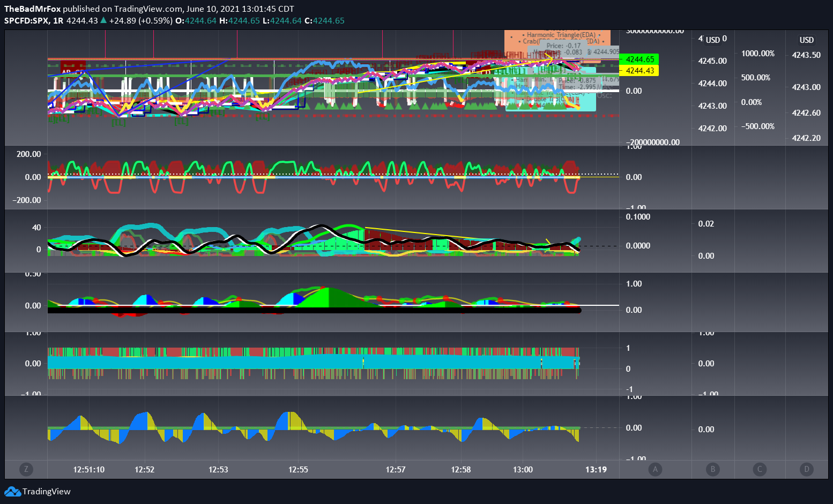Image resolution: width=833 pixels, height=504 pixels.
Task: Click the 12:53 time axis label
Action: click(218, 470)
